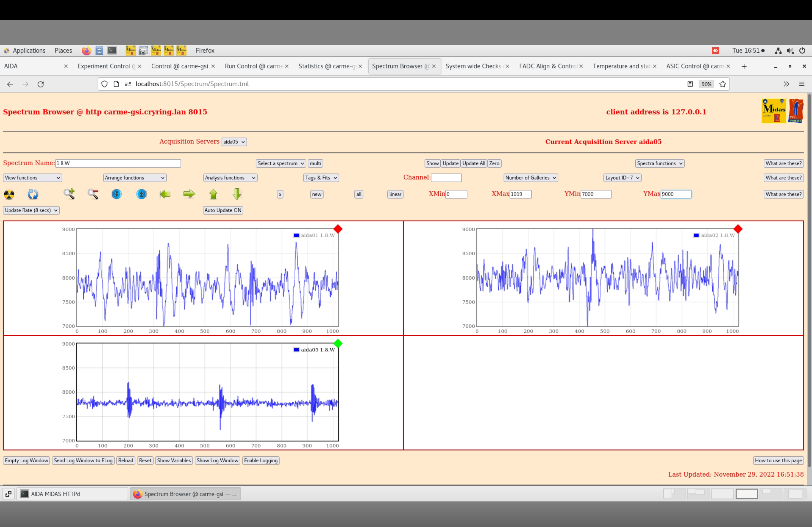Toggle the Auto Update ON button
The width and height of the screenshot is (812, 527).
pos(223,210)
